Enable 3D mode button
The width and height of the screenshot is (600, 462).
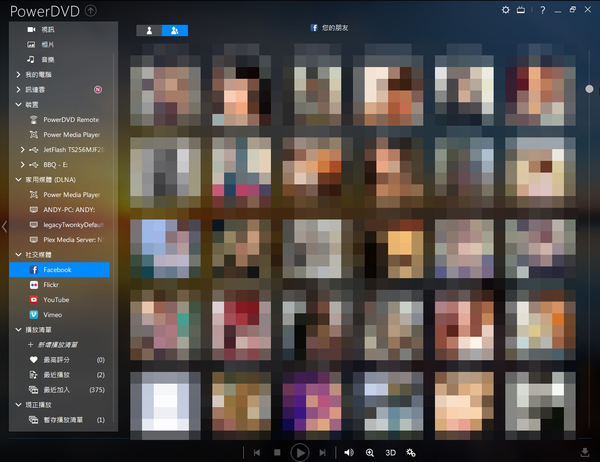[x=391, y=452]
